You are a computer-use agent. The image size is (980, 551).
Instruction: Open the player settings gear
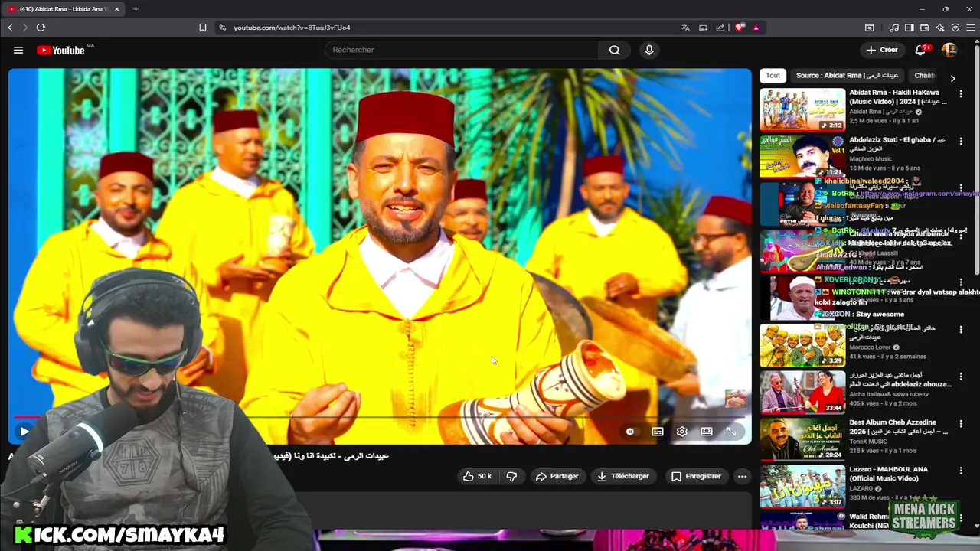pyautogui.click(x=682, y=432)
